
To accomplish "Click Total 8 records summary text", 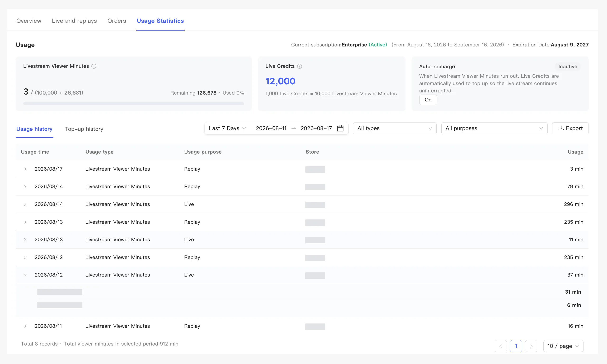I will 39,344.
